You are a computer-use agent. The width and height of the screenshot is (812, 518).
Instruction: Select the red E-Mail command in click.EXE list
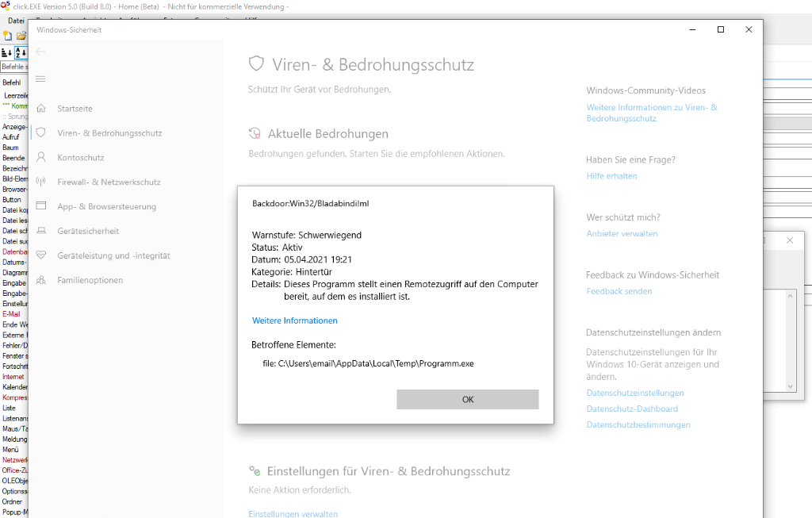[x=11, y=314]
